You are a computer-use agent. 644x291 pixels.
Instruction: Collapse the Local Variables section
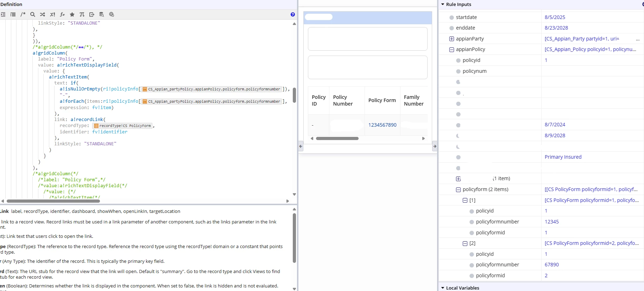(x=443, y=288)
